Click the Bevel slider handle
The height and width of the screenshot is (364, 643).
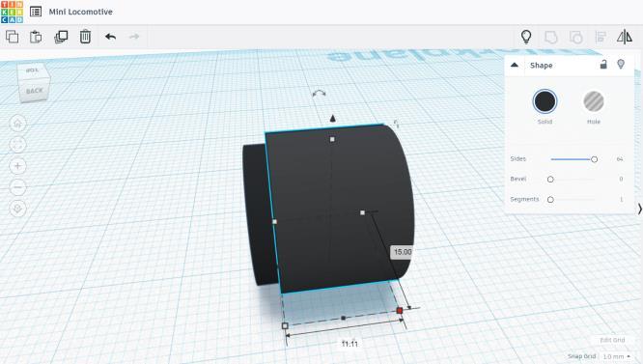tap(550, 180)
